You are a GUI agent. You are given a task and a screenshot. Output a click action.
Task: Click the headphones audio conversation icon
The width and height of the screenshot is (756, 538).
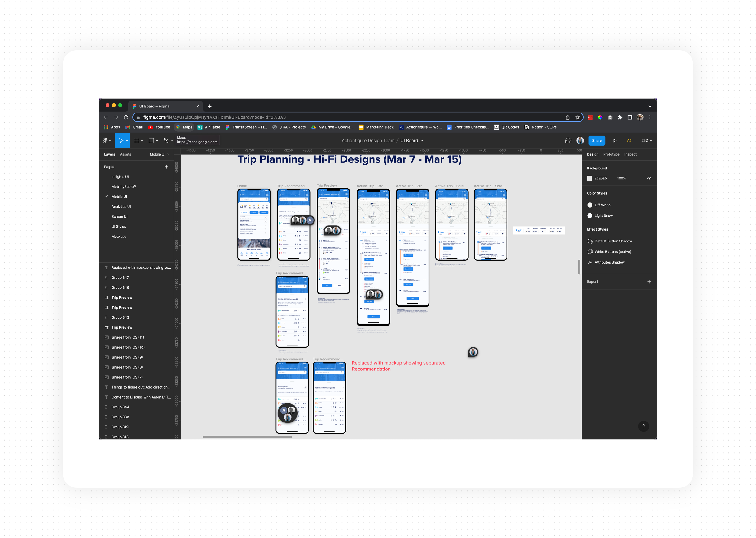(x=568, y=140)
